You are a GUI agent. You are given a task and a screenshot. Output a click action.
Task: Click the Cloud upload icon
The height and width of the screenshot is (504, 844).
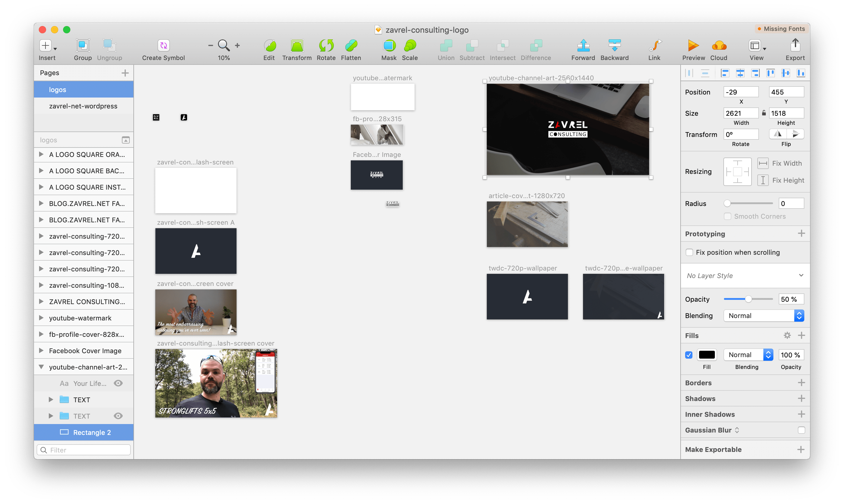click(x=718, y=45)
